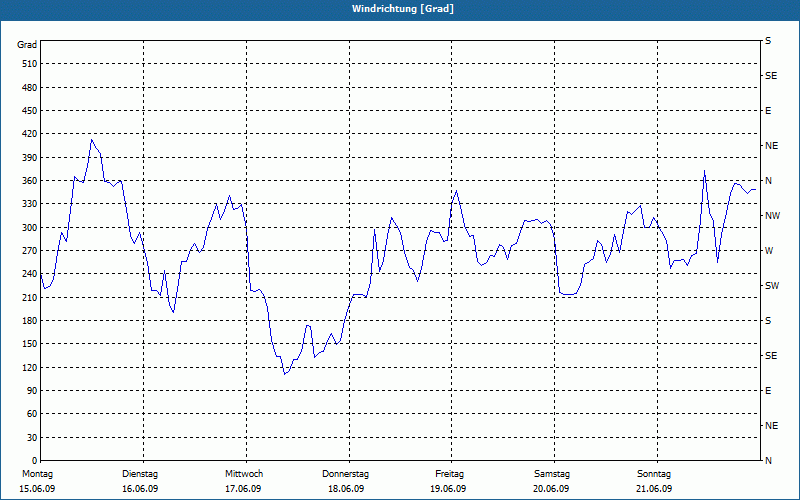
Task: Click the "E" compass label level with 90
Action: tap(768, 391)
